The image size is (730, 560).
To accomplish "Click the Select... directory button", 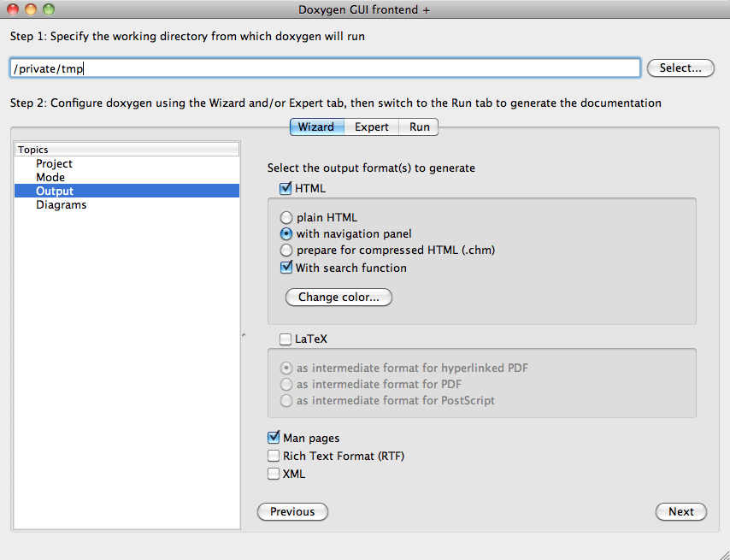I will pos(680,68).
